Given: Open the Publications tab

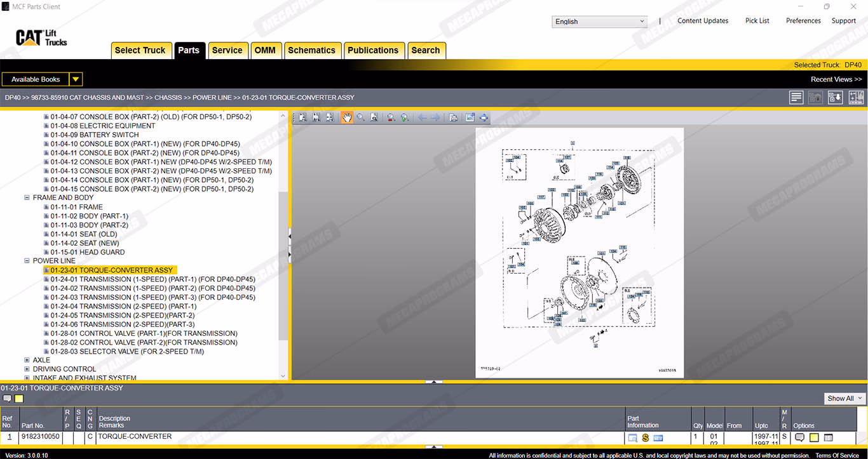Looking at the screenshot, I should click(373, 51).
